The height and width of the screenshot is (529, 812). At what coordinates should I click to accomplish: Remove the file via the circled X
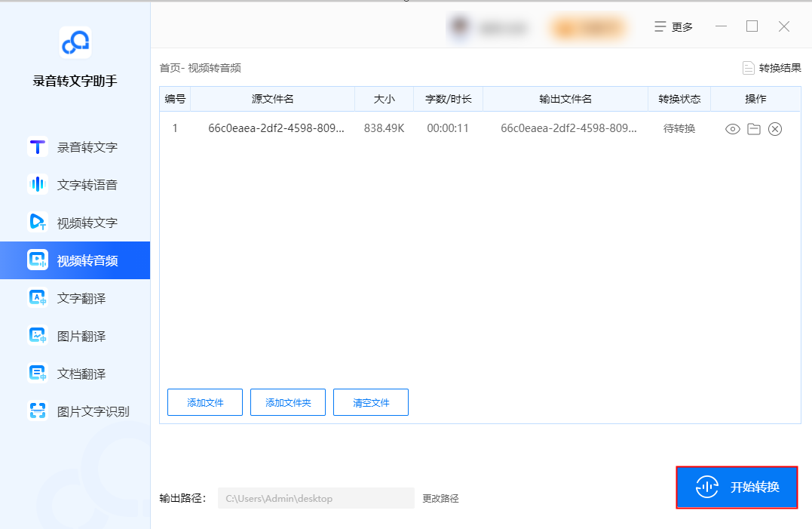774,128
